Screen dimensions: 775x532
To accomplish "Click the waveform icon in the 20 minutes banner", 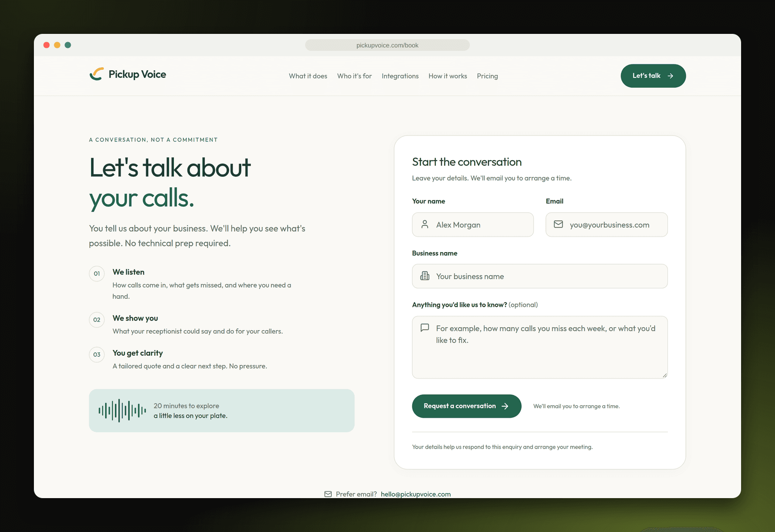I will (x=122, y=410).
